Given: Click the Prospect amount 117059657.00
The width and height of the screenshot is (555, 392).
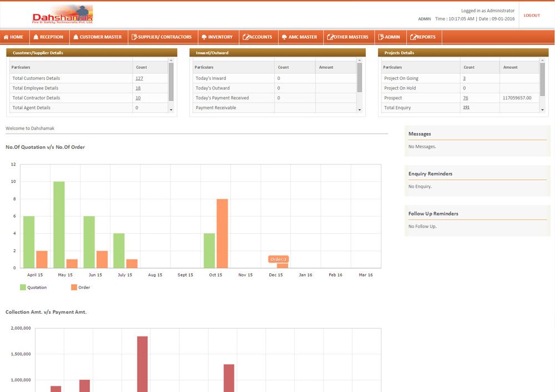Looking at the screenshot, I should click(x=517, y=98).
